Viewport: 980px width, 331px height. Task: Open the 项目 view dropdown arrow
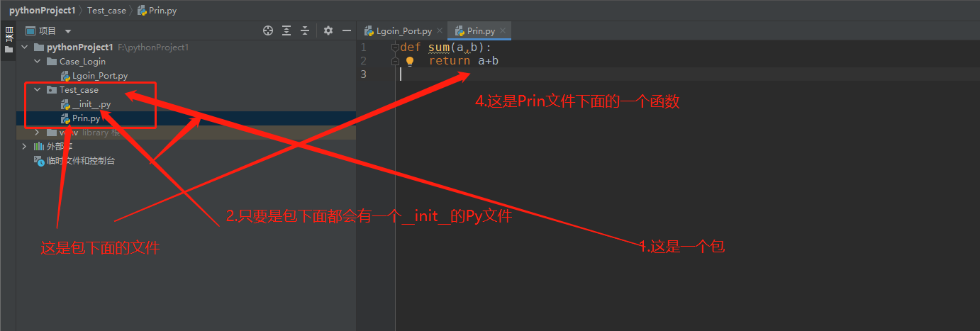(x=68, y=31)
